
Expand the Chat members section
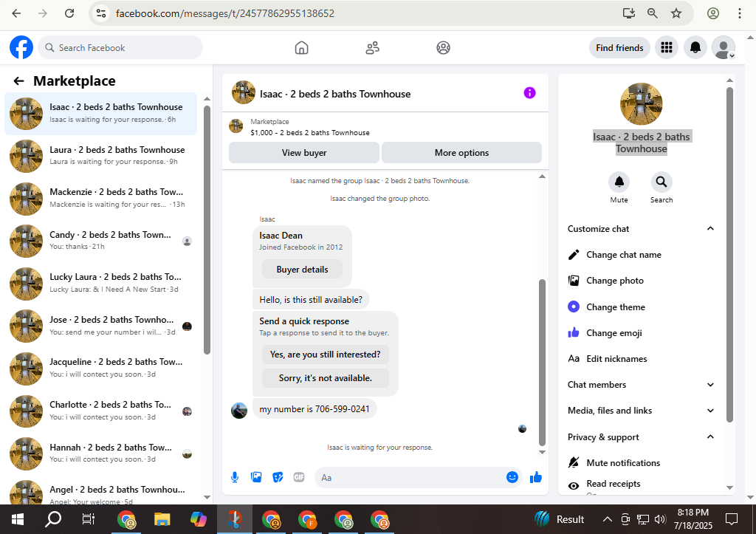[710, 385]
